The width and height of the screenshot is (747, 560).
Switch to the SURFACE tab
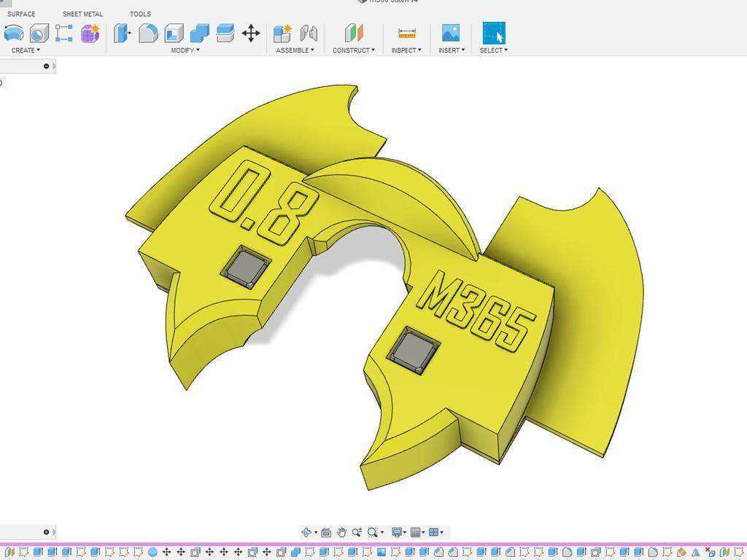pyautogui.click(x=21, y=14)
